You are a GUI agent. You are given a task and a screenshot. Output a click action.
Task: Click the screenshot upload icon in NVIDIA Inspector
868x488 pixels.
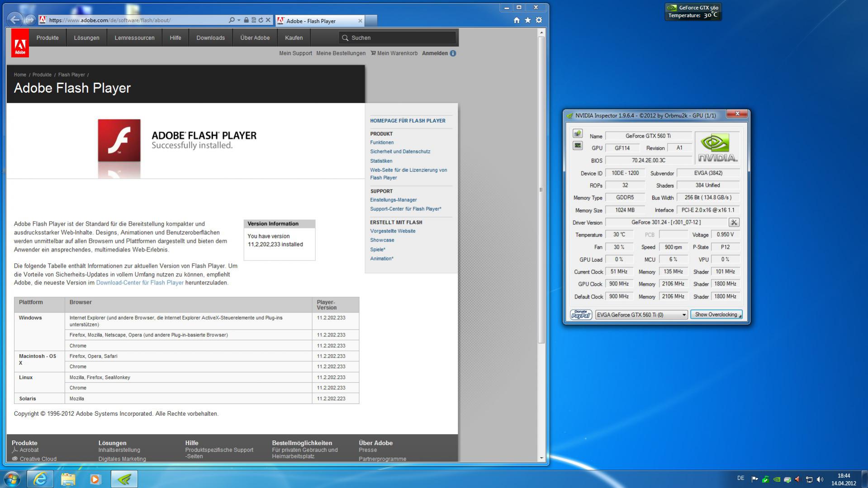click(x=578, y=133)
